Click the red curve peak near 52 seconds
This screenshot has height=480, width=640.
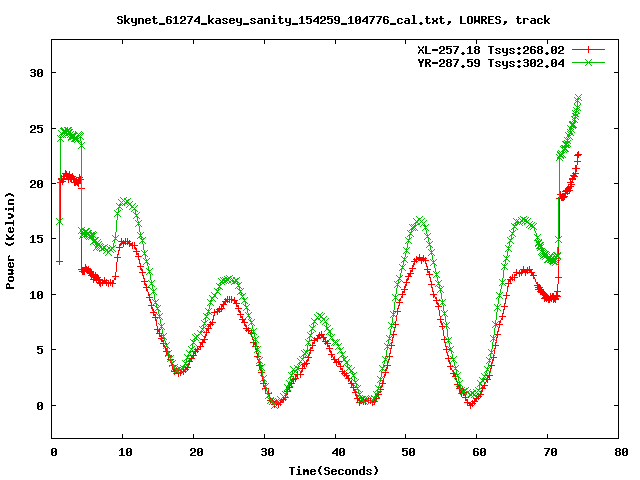pyautogui.click(x=420, y=258)
